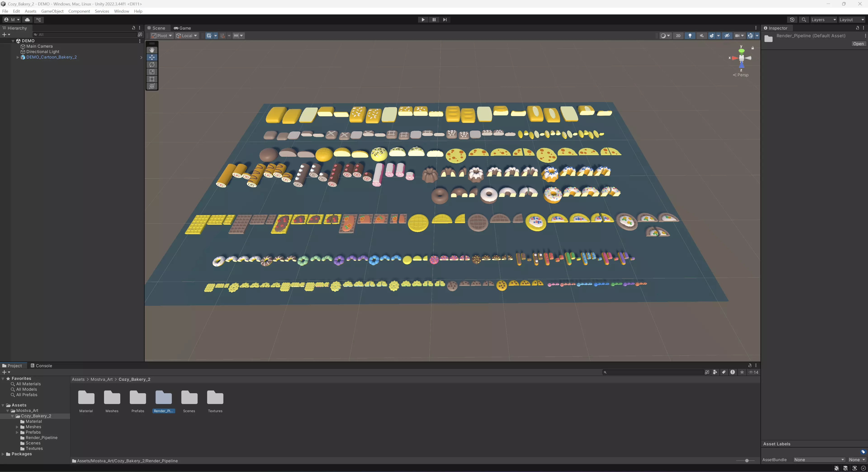
Task: Toggle 2D view mode
Action: coord(678,36)
